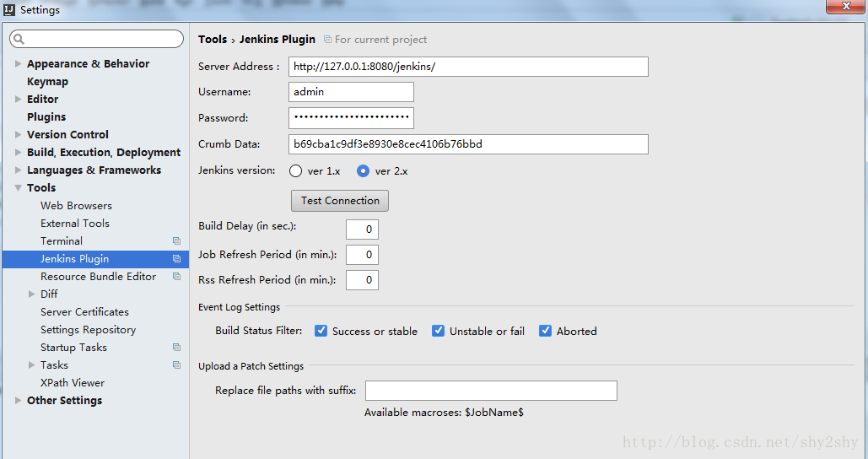The image size is (868, 459).
Task: Expand Build, Execution, Deployment section
Action: tap(18, 152)
